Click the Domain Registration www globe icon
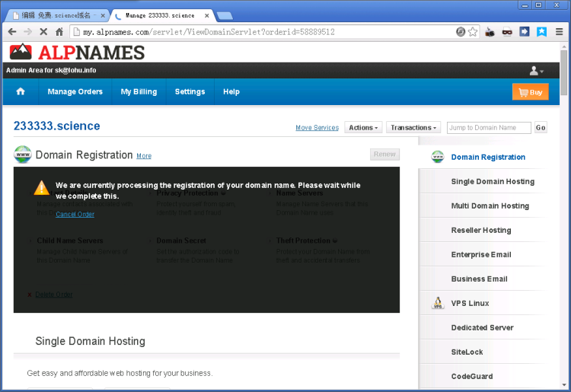Screen dimensions: 571x392 (x=23, y=155)
